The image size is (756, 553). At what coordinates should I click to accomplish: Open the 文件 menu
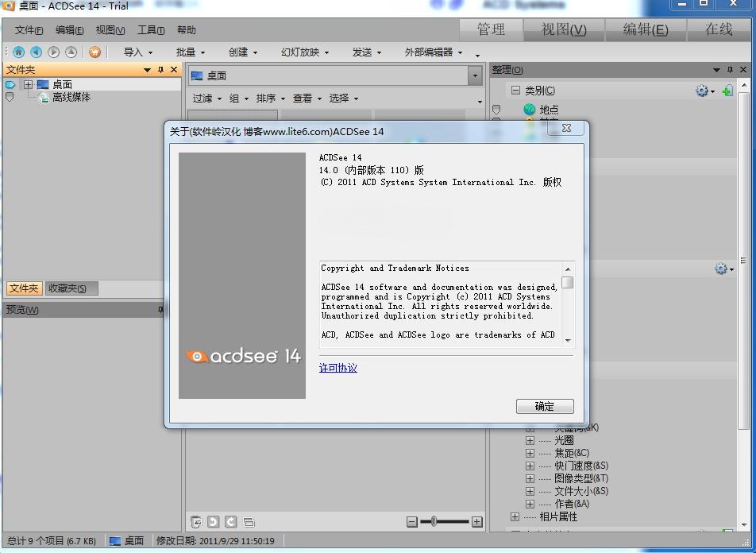(x=29, y=30)
